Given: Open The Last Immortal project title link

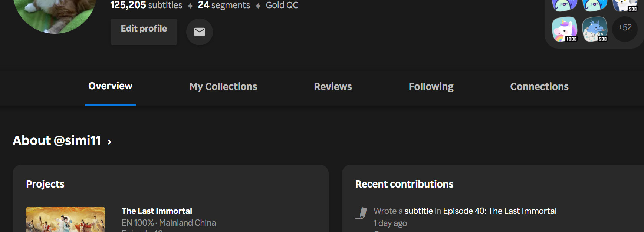Looking at the screenshot, I should [157, 211].
